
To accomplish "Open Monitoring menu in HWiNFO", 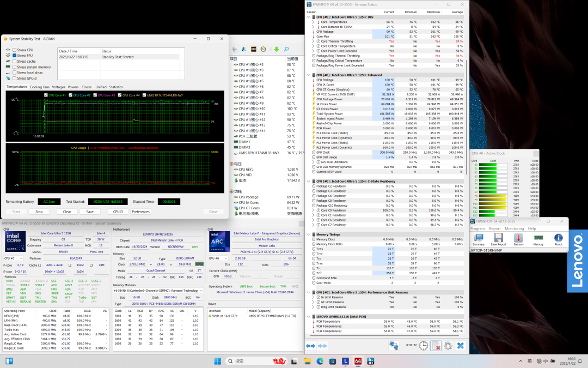I will [514, 228].
